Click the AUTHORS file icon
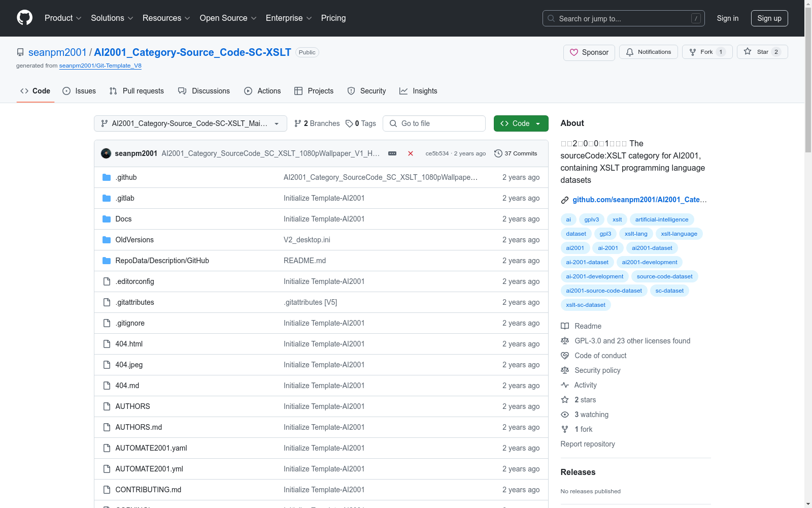812x508 pixels. click(107, 406)
